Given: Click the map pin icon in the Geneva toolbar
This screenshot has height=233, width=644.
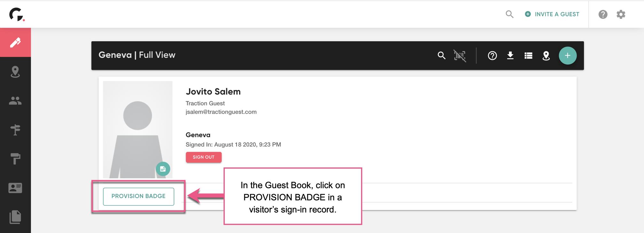Looking at the screenshot, I should tap(546, 55).
